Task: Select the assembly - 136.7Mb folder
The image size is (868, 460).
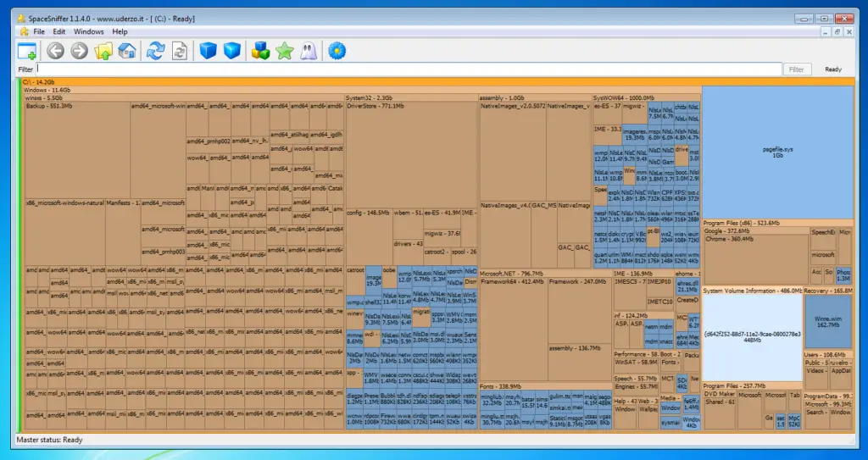Action: [x=580, y=363]
